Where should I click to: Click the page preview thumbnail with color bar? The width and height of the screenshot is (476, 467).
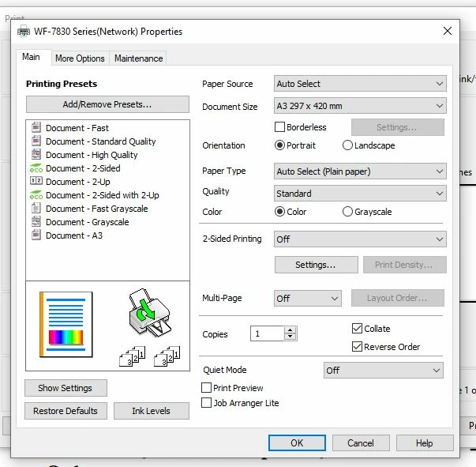(66, 325)
